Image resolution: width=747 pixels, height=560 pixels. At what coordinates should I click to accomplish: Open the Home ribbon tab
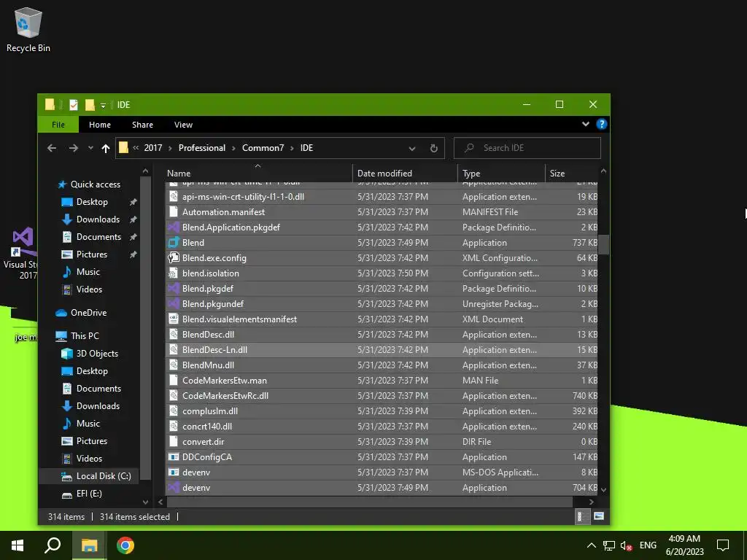[99, 125]
